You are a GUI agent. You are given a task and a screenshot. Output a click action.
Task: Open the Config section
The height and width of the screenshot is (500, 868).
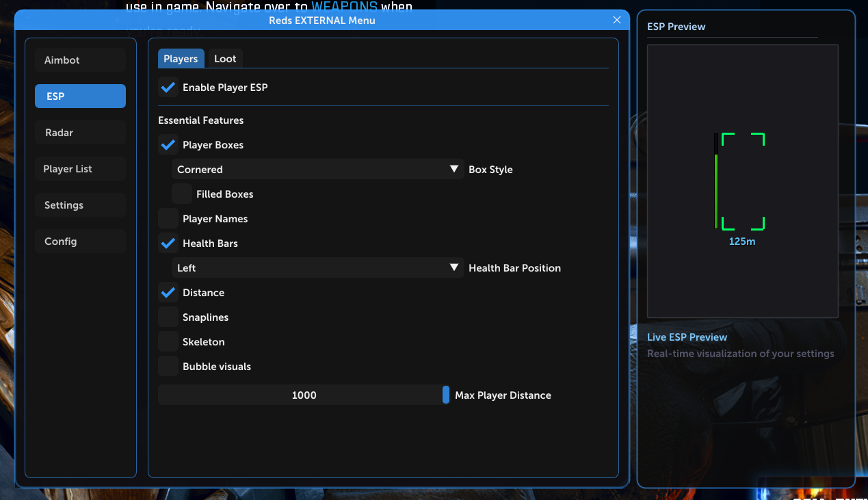[x=80, y=241]
